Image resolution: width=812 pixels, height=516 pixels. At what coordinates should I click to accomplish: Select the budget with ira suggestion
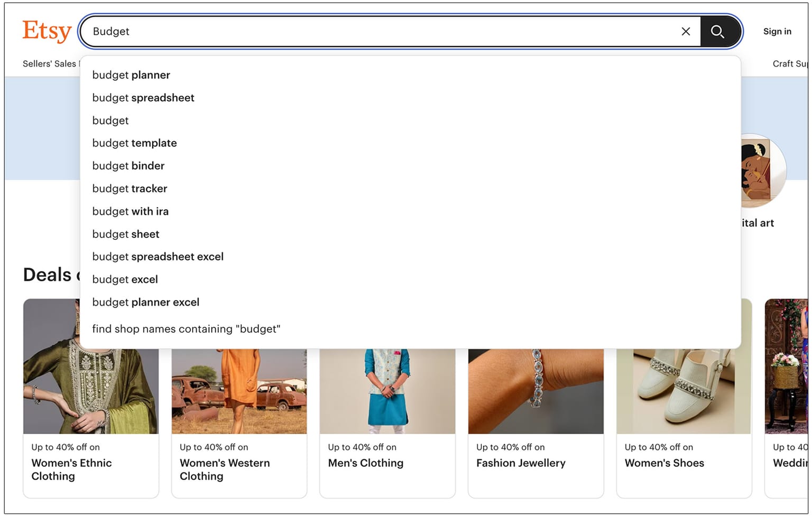130,211
